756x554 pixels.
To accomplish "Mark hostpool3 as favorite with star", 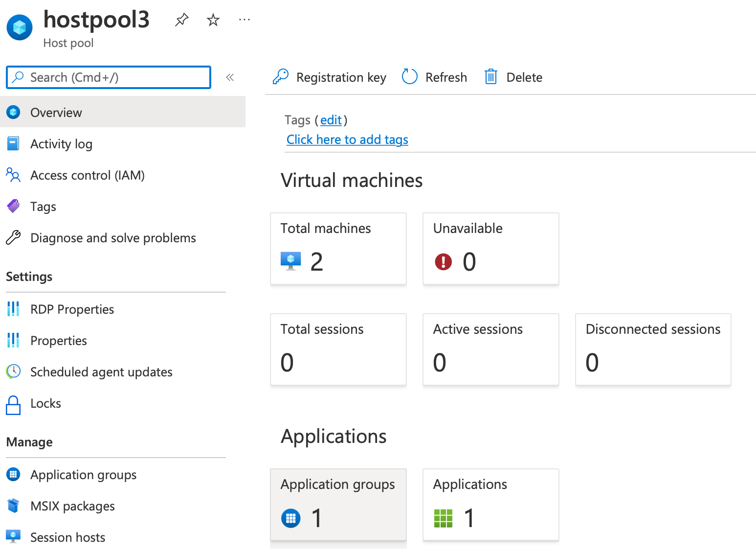I will (x=213, y=20).
